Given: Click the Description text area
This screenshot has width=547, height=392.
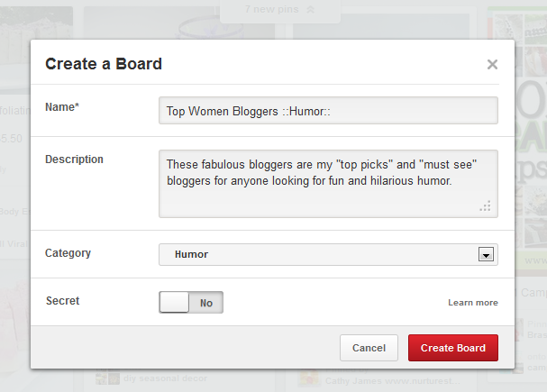Looking at the screenshot, I should pos(328,184).
